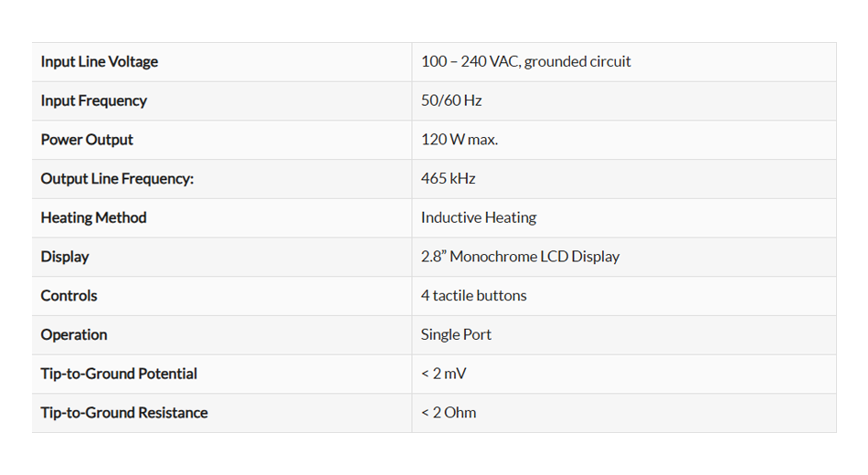Select the < 2 Ohm value
The width and height of the screenshot is (868, 475).
pyautogui.click(x=449, y=413)
